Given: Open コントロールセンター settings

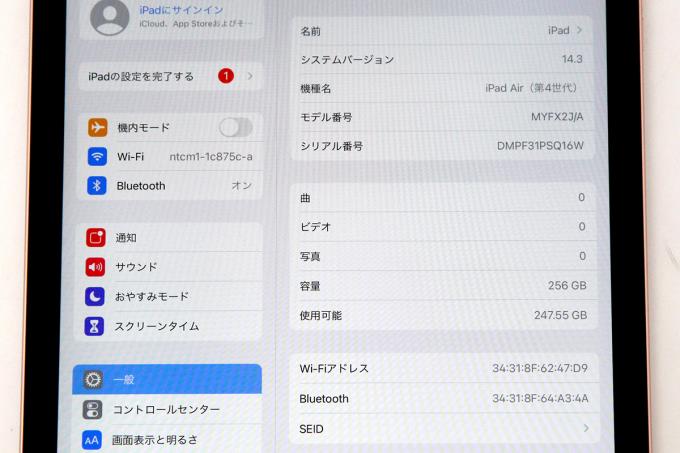Looking at the screenshot, I should [x=167, y=410].
